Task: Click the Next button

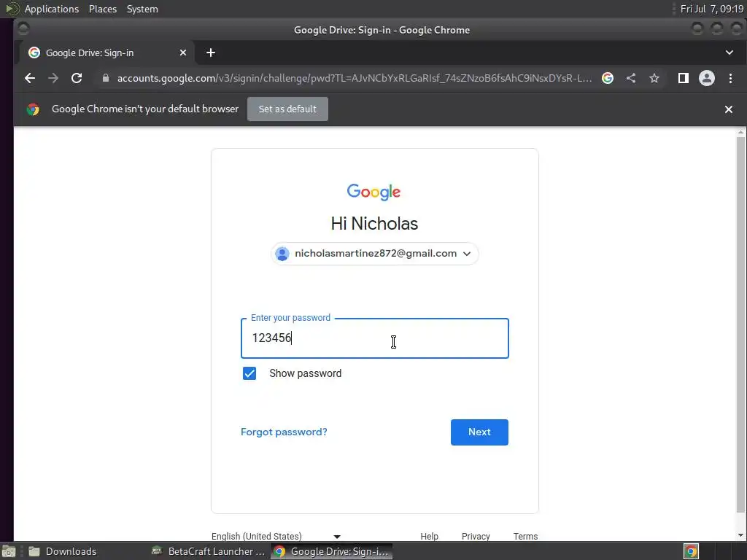Action: click(479, 432)
